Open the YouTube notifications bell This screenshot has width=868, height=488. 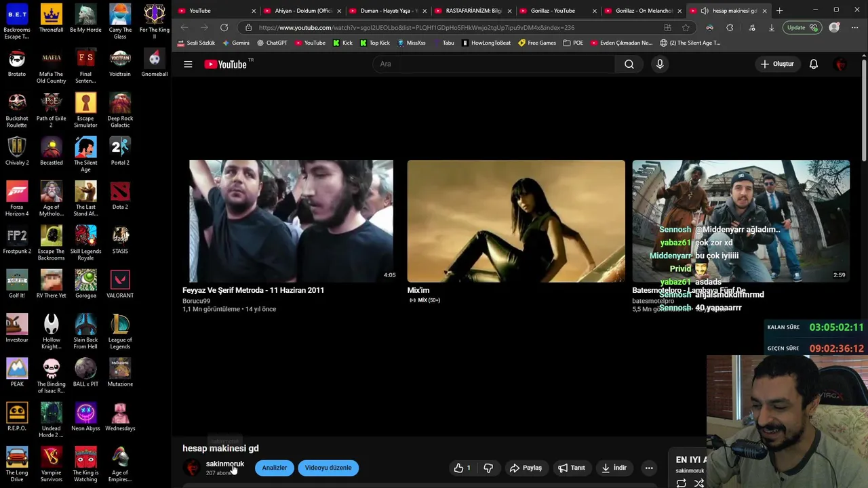tap(814, 64)
